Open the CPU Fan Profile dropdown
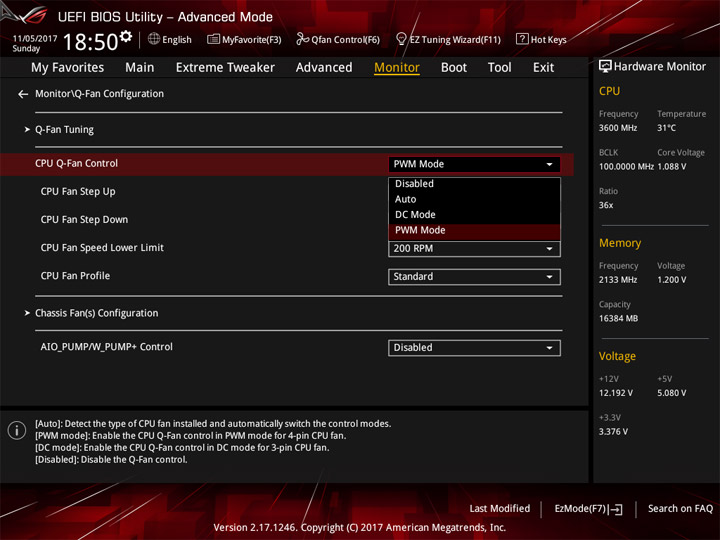 click(474, 277)
